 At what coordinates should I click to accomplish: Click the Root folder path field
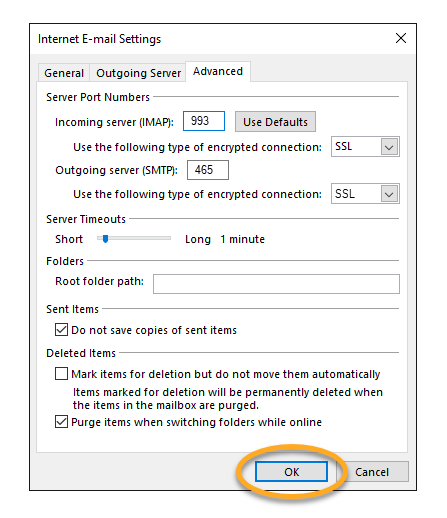[276, 284]
